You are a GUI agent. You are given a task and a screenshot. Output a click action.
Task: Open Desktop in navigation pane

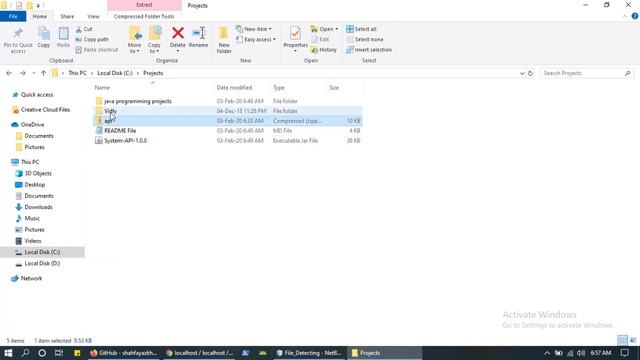(x=34, y=184)
